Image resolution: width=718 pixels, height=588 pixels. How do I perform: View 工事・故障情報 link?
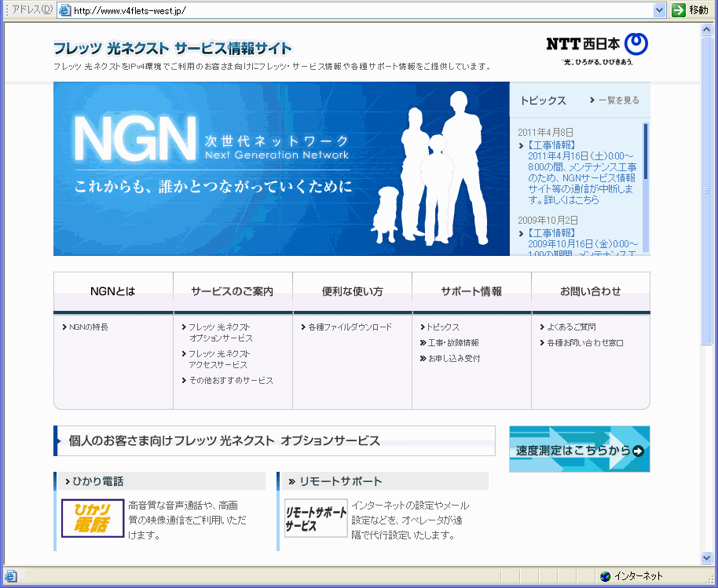point(452,343)
